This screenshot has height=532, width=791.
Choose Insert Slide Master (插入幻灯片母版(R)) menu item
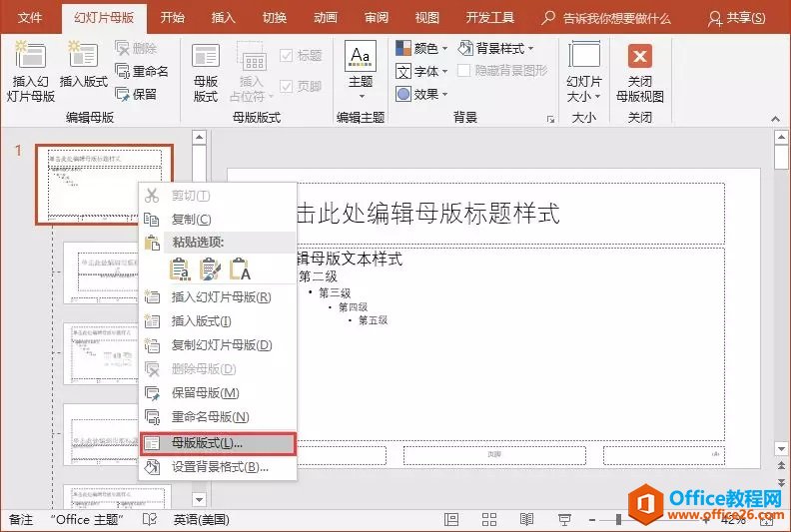pos(218,297)
